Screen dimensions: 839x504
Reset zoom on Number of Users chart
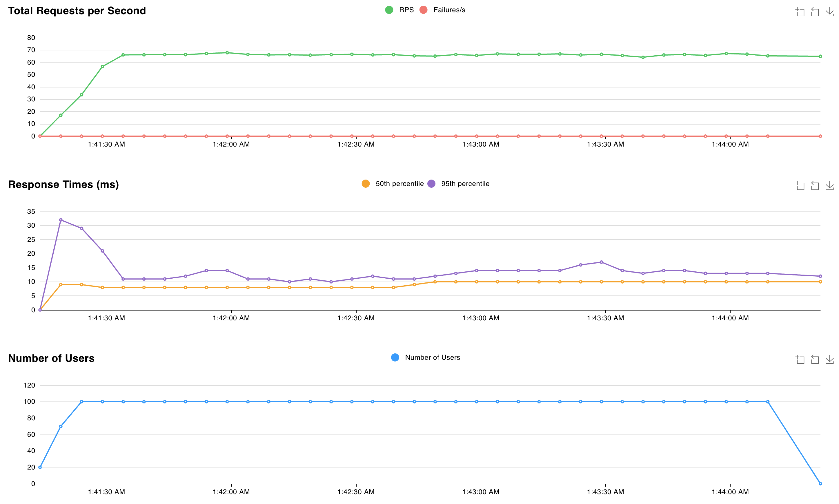(x=815, y=359)
